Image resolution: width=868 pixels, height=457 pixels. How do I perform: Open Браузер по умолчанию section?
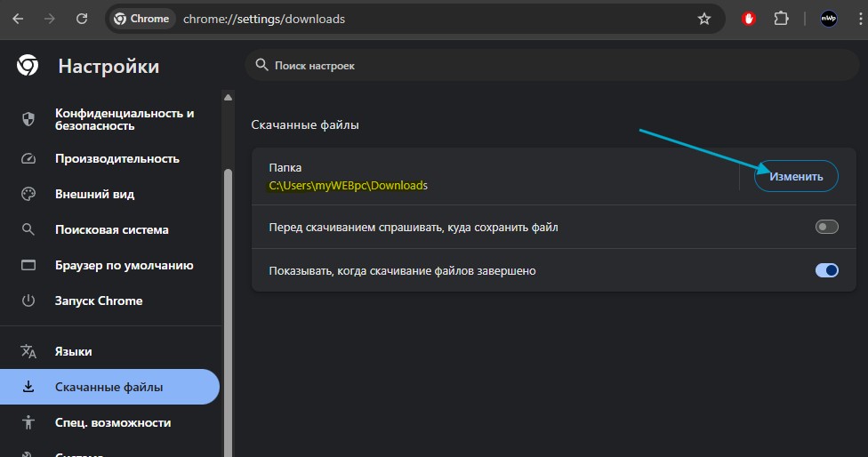click(x=124, y=265)
